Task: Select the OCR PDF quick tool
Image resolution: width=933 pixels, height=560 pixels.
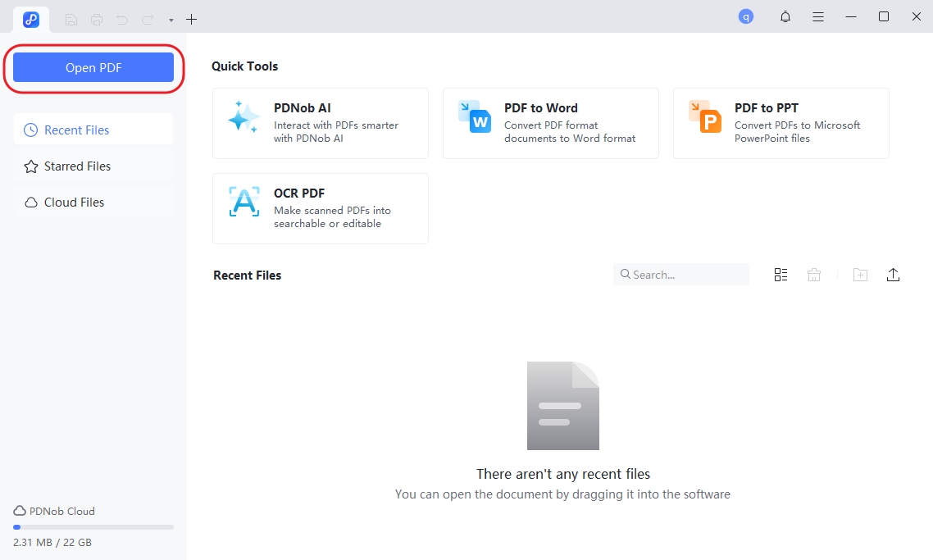Action: coord(320,207)
